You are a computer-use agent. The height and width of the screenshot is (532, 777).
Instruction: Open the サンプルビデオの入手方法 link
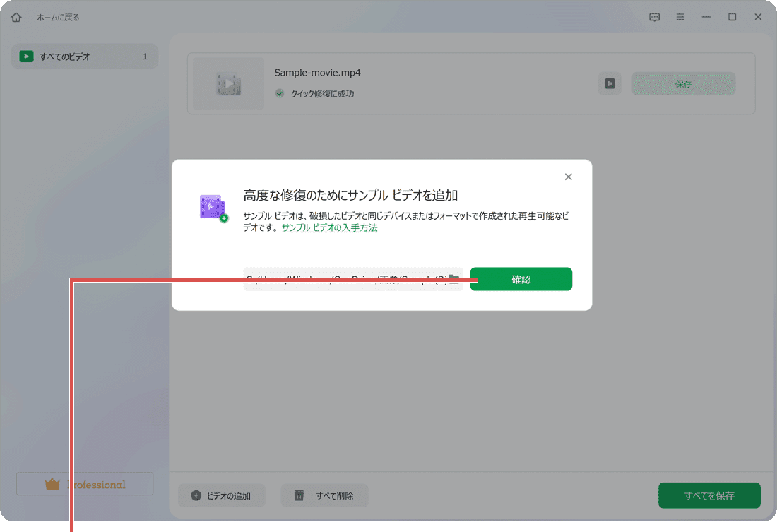click(x=329, y=228)
